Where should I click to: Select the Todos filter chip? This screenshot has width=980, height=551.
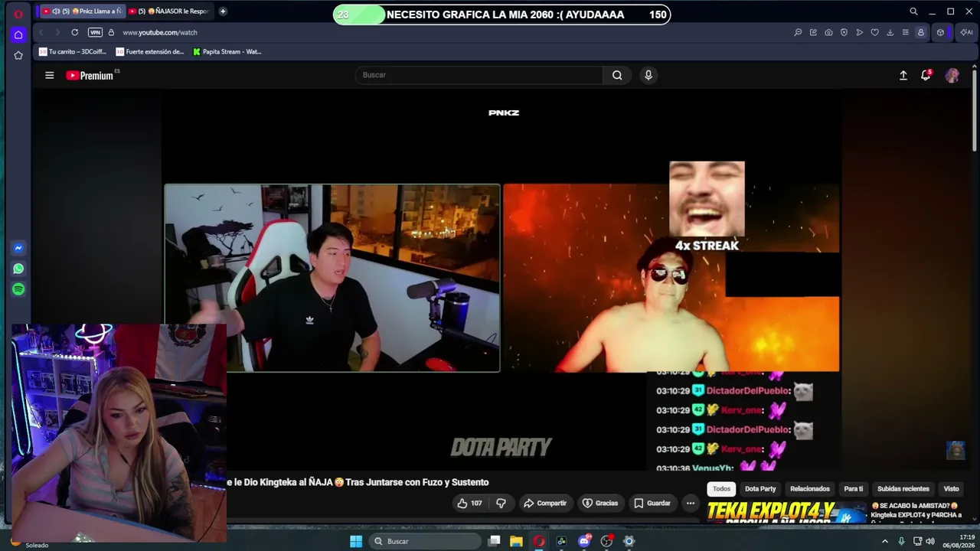click(722, 488)
